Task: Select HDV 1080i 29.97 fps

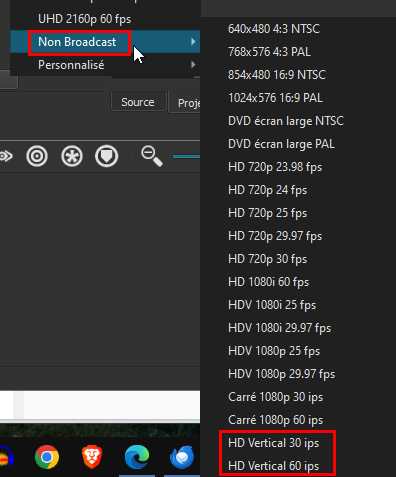Action: pos(280,328)
